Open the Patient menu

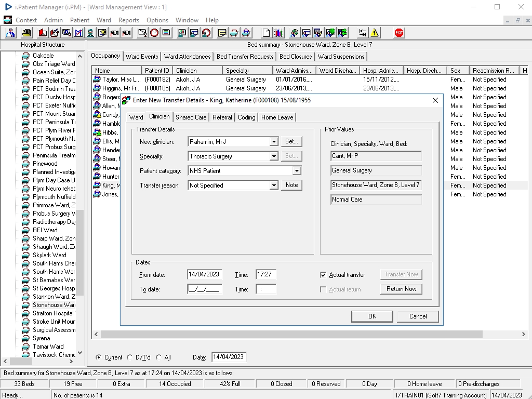coord(79,20)
